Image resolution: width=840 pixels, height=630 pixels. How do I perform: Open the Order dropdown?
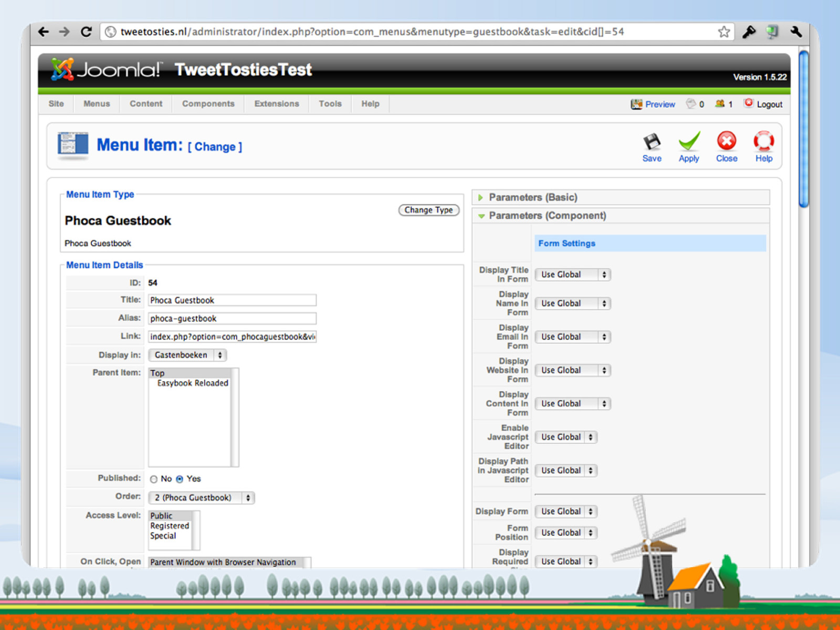(x=202, y=497)
